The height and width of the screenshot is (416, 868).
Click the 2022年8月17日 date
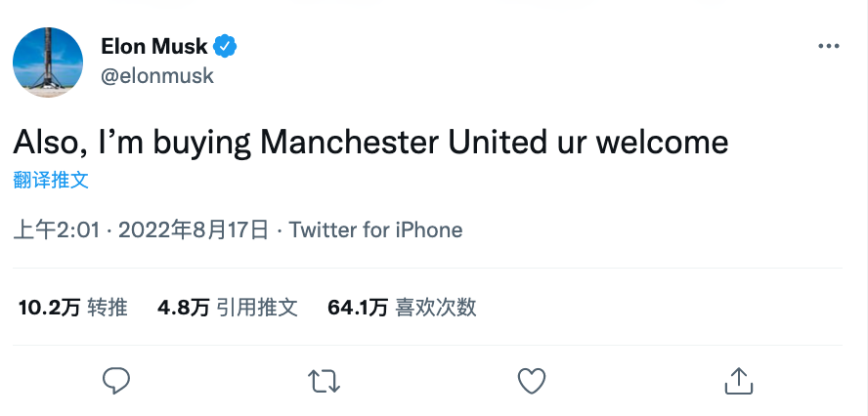[x=194, y=230]
